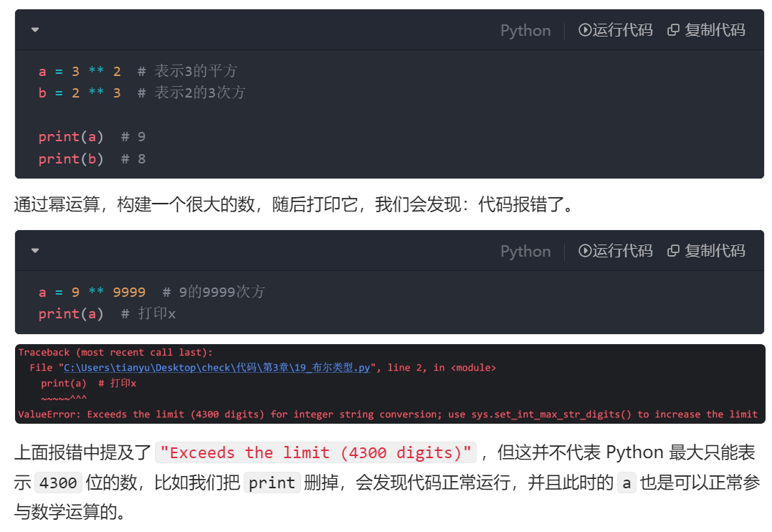This screenshot has height=532, width=772.
Task: Click the run icon in second code block
Action: pyautogui.click(x=584, y=251)
